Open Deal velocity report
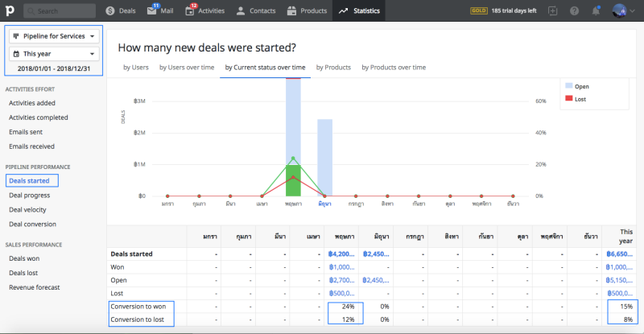644x334 pixels. tap(27, 209)
